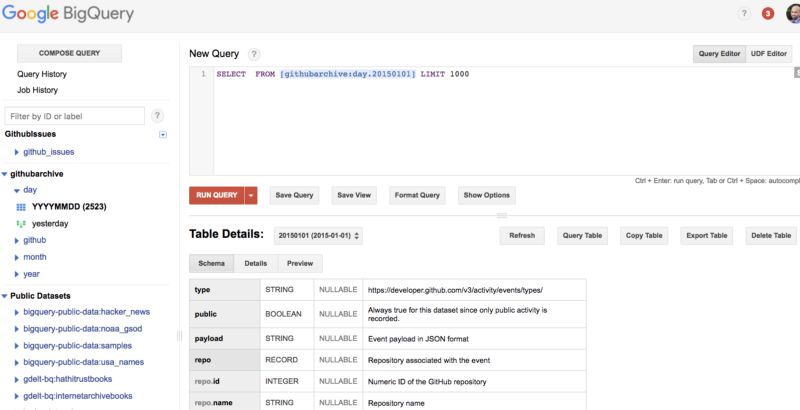Collapse the day dataset
Image resolution: width=800 pixels, height=410 pixels.
coord(17,190)
